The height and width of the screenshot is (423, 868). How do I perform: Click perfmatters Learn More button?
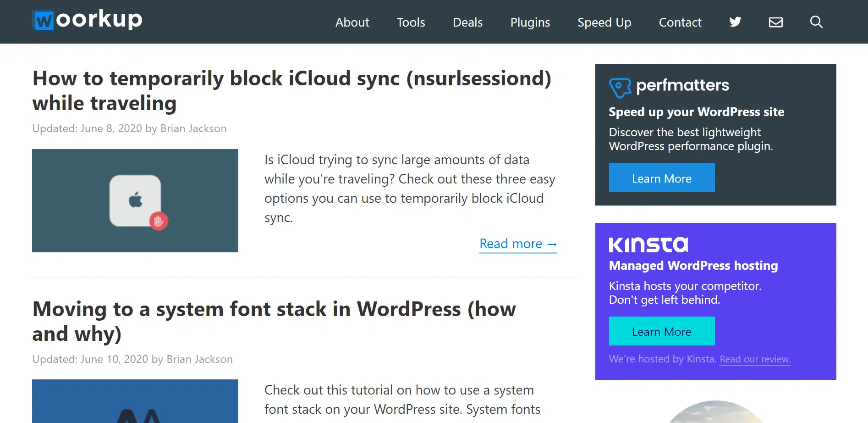661,178
